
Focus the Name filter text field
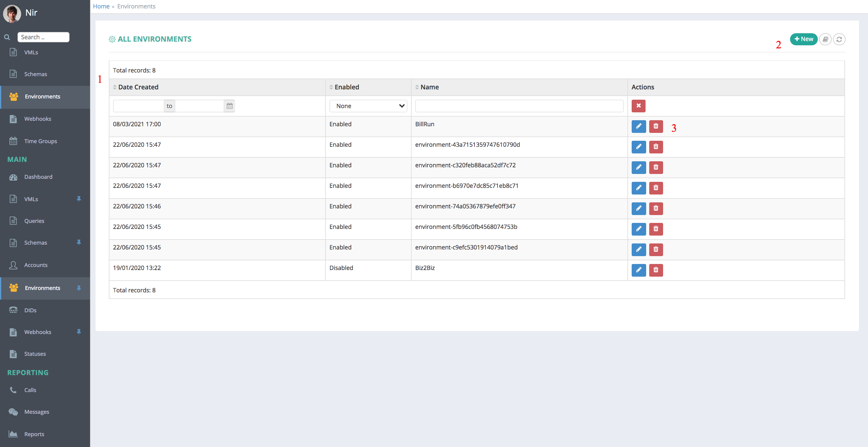519,106
